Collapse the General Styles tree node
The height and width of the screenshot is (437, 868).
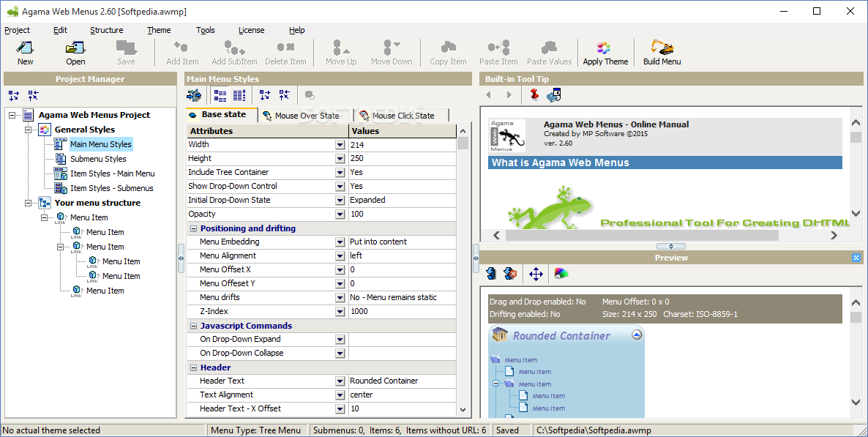pyautogui.click(x=29, y=130)
